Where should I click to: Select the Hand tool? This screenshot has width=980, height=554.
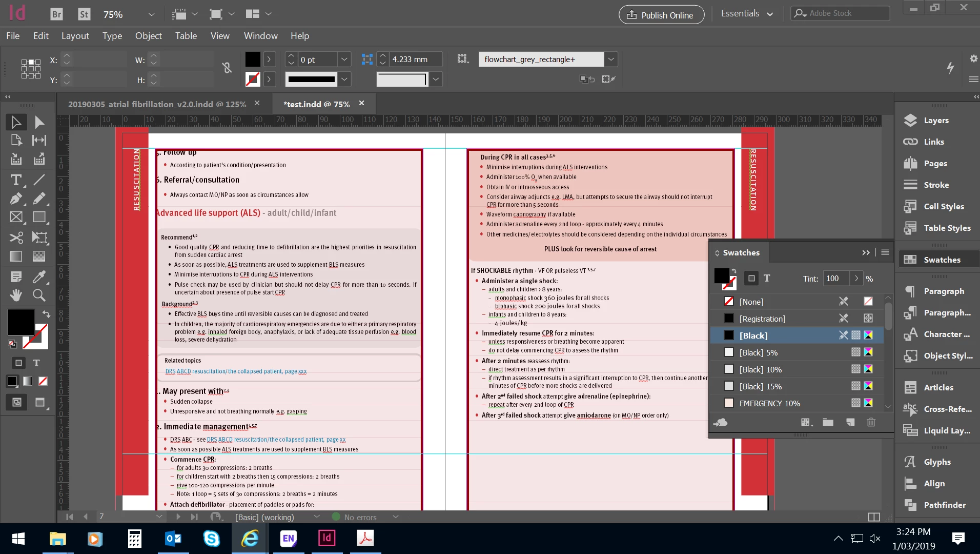pyautogui.click(x=16, y=295)
